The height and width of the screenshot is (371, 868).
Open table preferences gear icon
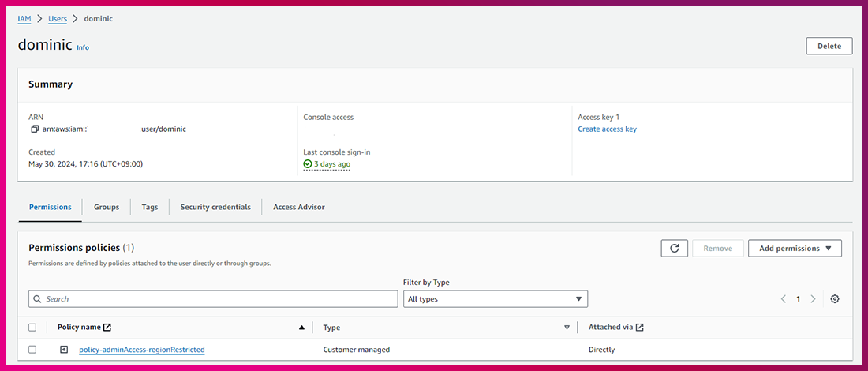pyautogui.click(x=835, y=299)
